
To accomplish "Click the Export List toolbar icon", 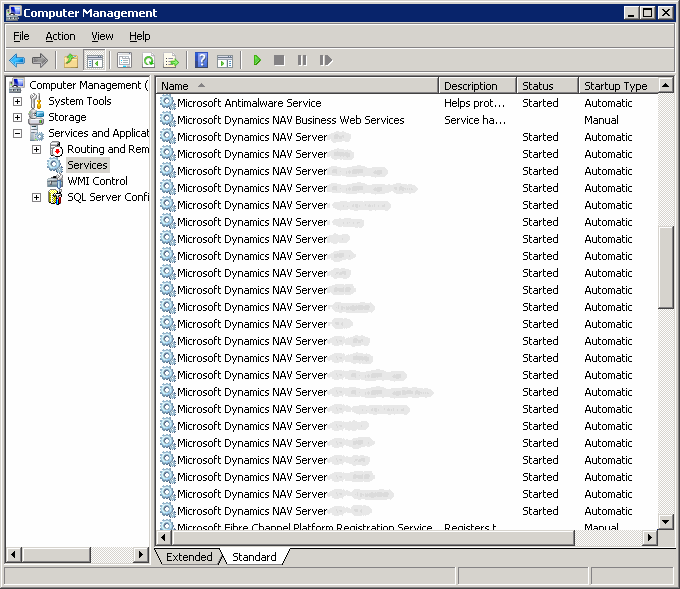I will click(171, 60).
